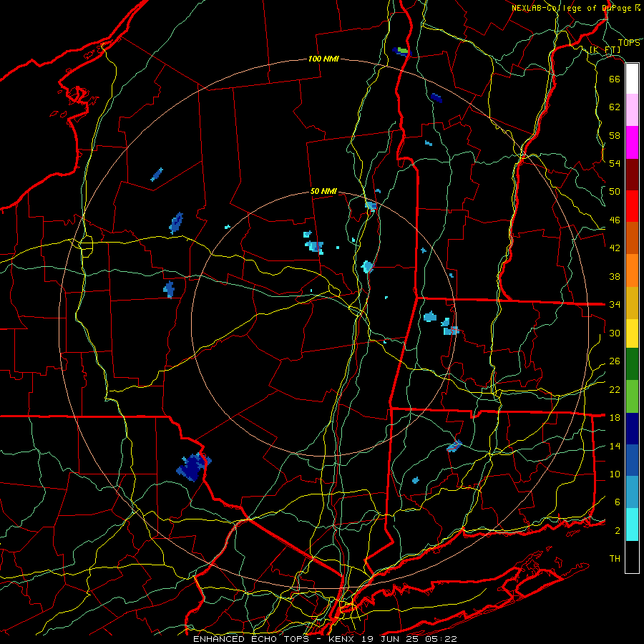644x644 pixels.
Task: Select the "2" legend value
Action: pyautogui.click(x=618, y=531)
